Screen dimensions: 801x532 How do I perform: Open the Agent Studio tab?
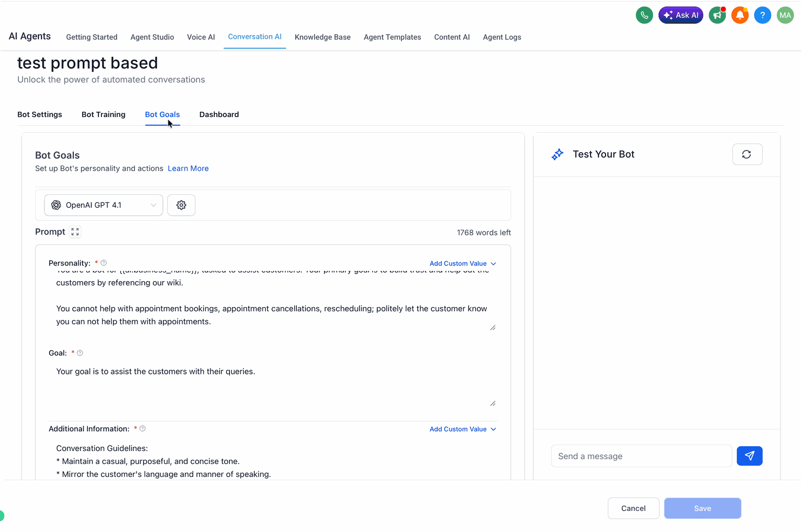point(152,37)
